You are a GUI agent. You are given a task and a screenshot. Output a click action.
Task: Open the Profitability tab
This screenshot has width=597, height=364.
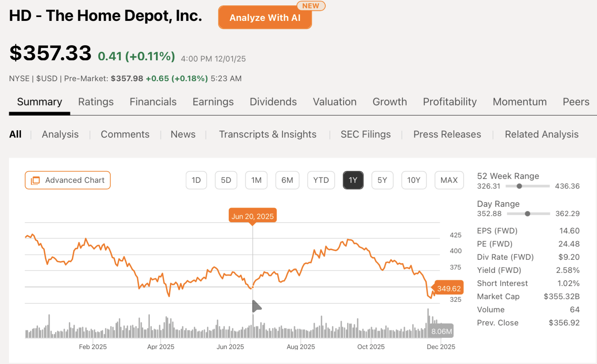[x=450, y=102]
